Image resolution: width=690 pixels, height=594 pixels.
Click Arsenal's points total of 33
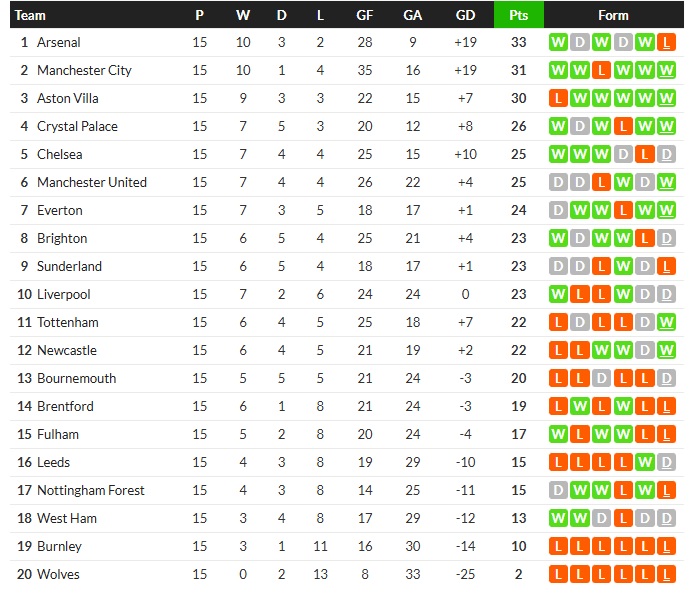(x=518, y=43)
